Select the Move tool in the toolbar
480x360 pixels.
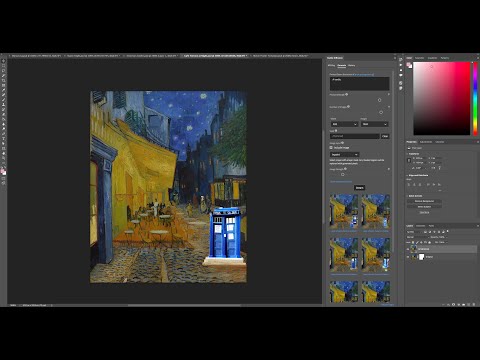[x=3, y=61]
